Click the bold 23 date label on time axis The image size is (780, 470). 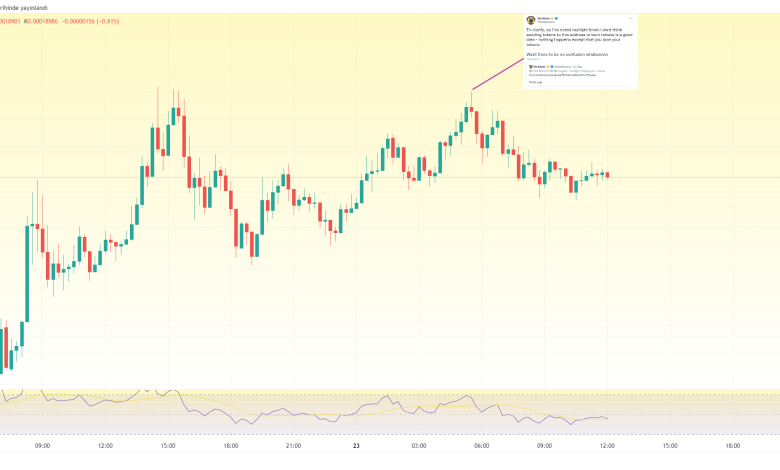356,445
